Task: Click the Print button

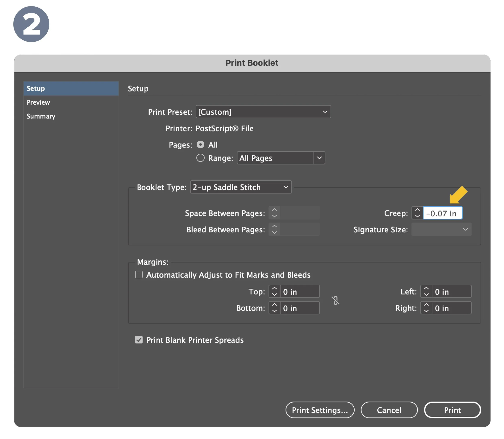Action: tap(452, 410)
